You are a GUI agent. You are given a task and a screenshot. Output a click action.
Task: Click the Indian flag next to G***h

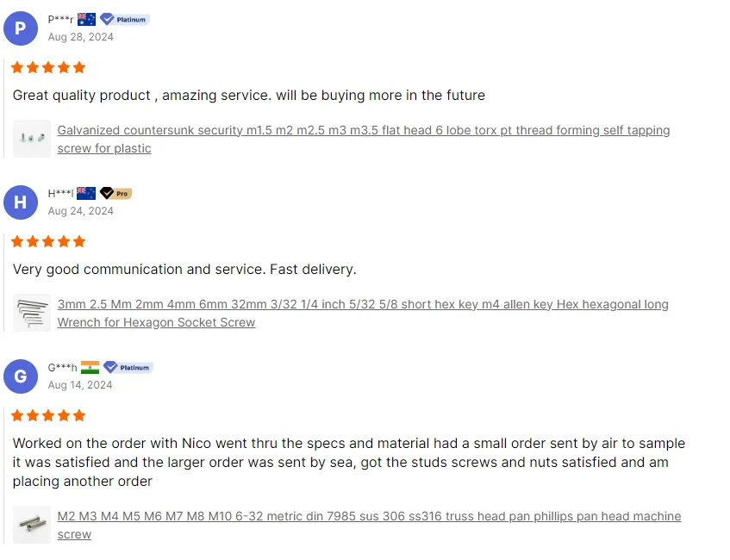90,367
